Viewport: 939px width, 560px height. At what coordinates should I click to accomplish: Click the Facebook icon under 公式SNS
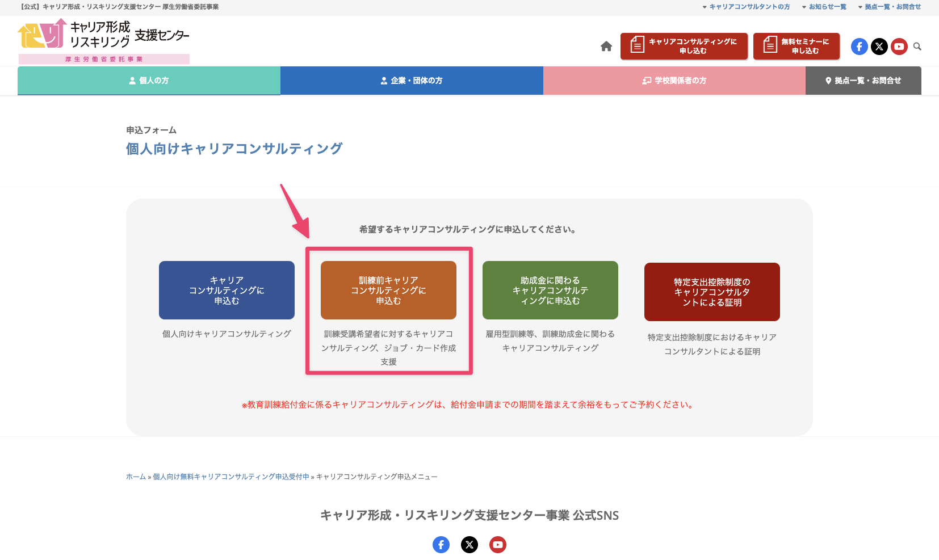point(441,545)
